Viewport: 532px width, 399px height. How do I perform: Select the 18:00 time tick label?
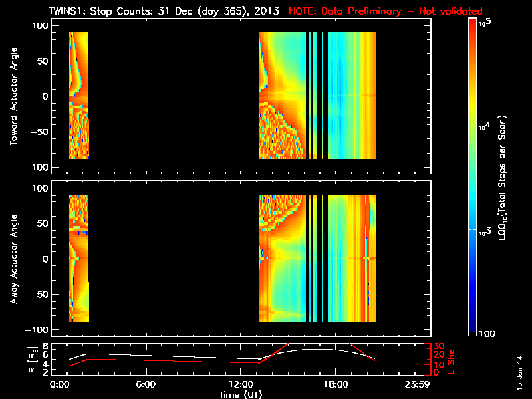(x=334, y=385)
